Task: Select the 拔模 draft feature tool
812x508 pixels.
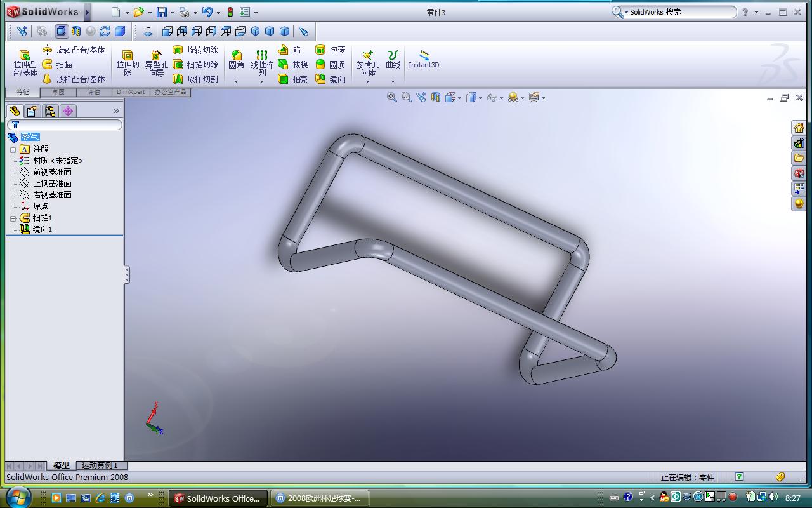Action: click(x=293, y=64)
